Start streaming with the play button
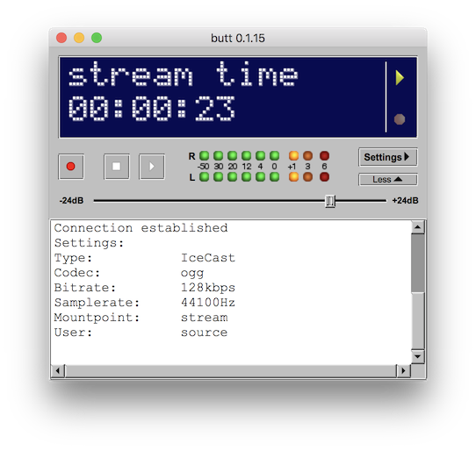Screen dimensions: 476x451 click(152, 167)
